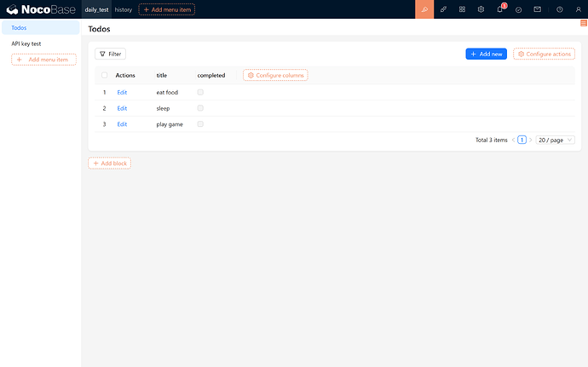Screen dimensions: 588x367
Task: Click the title column header
Action: click(x=162, y=75)
